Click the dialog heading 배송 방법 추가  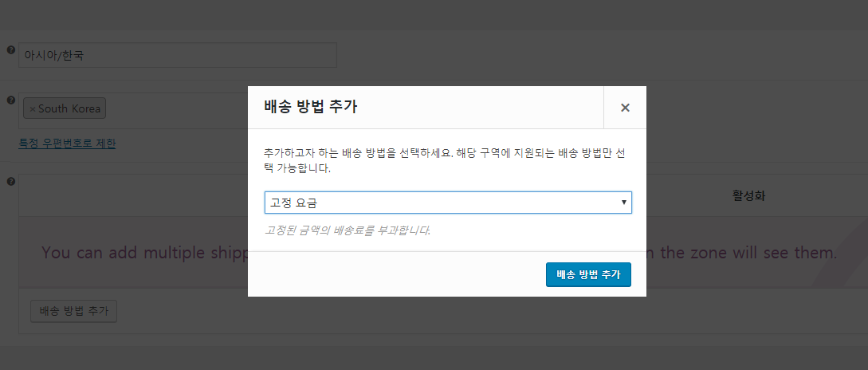coord(311,107)
